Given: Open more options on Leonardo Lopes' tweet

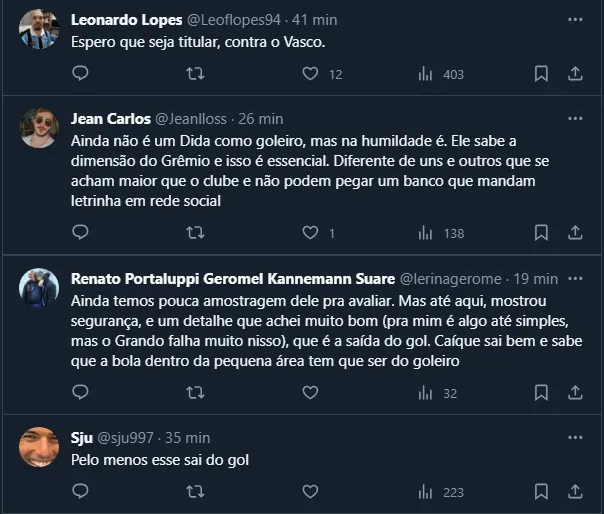Looking at the screenshot, I should [575, 19].
